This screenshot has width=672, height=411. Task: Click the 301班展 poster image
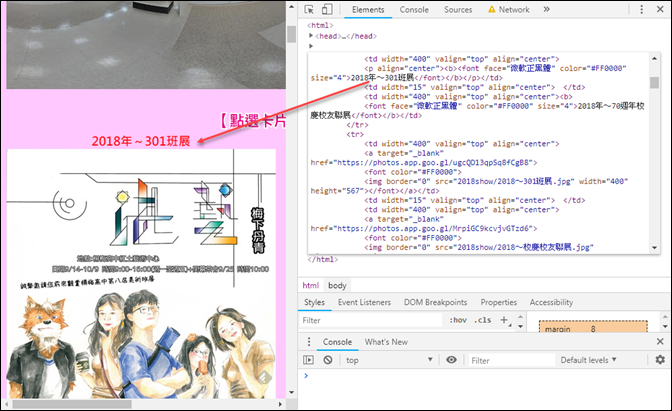coord(141,273)
